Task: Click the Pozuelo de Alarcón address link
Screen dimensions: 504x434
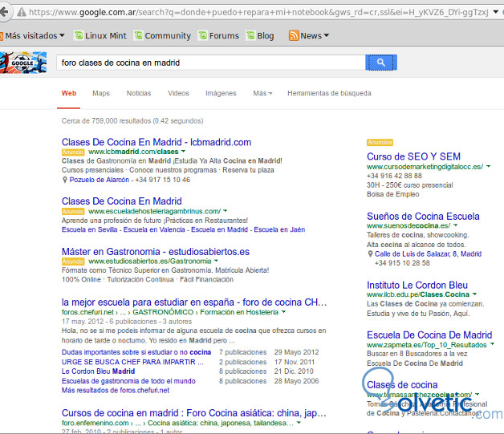Action: pos(99,180)
